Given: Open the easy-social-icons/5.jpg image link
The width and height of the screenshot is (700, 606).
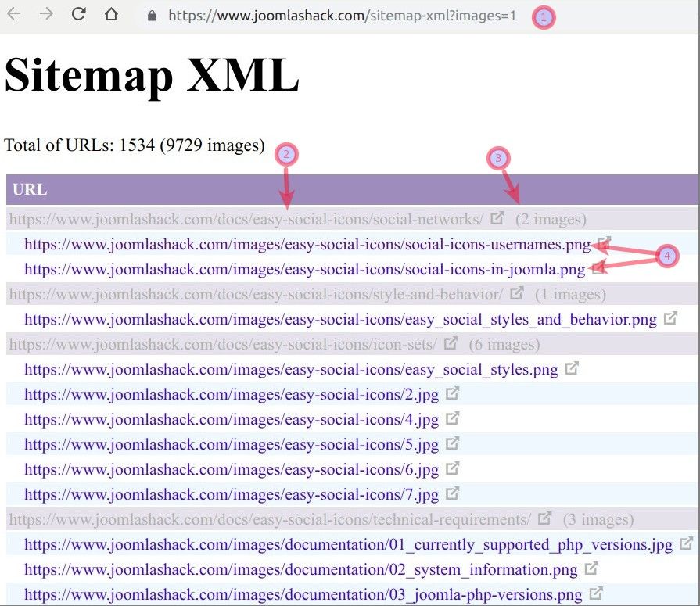Looking at the screenshot, I should tap(232, 444).
